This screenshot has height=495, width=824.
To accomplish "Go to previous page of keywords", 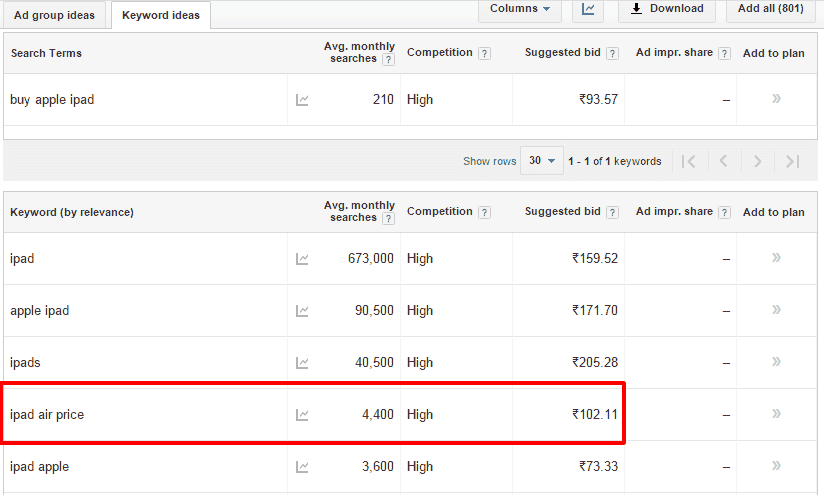I will click(724, 161).
